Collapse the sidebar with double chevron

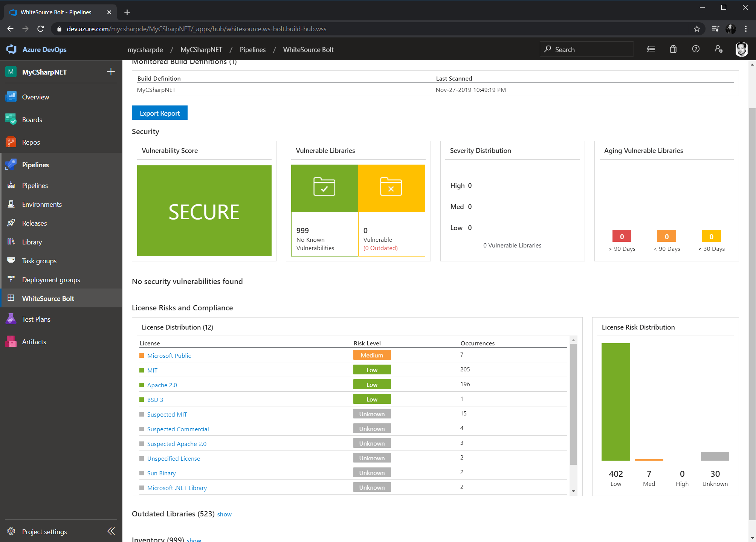(111, 531)
